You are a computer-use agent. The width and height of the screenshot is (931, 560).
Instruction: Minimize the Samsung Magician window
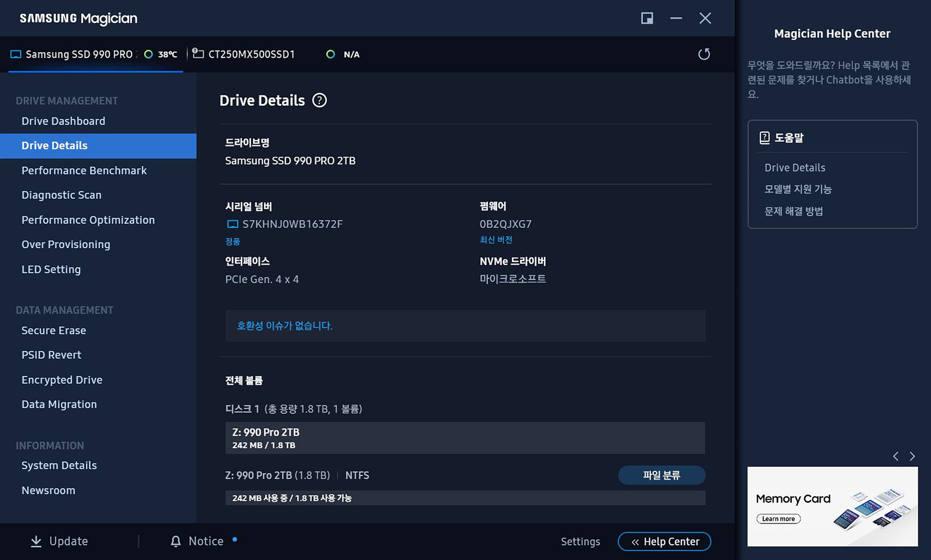[x=676, y=18]
